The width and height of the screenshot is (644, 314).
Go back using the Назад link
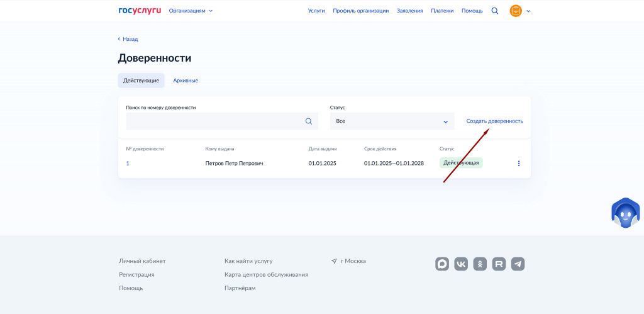click(128, 39)
